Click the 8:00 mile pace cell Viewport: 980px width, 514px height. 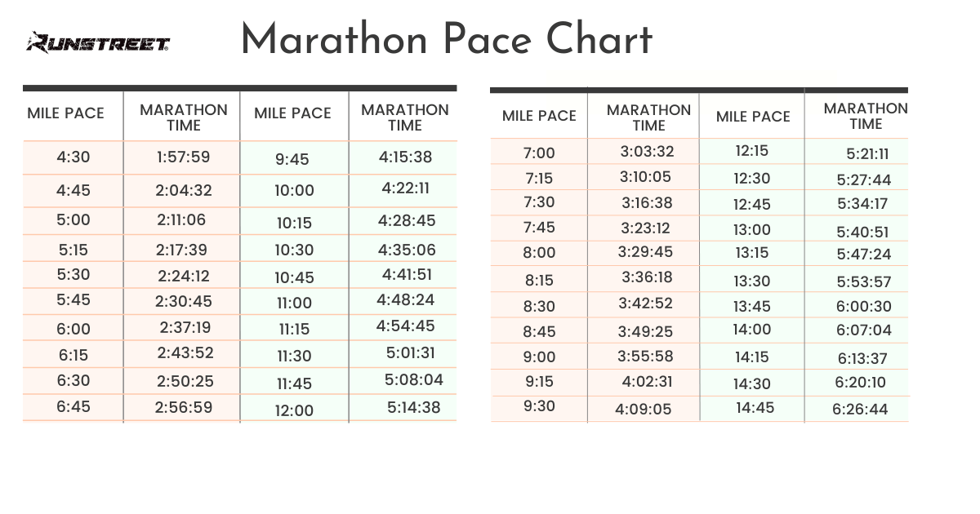coord(539,253)
